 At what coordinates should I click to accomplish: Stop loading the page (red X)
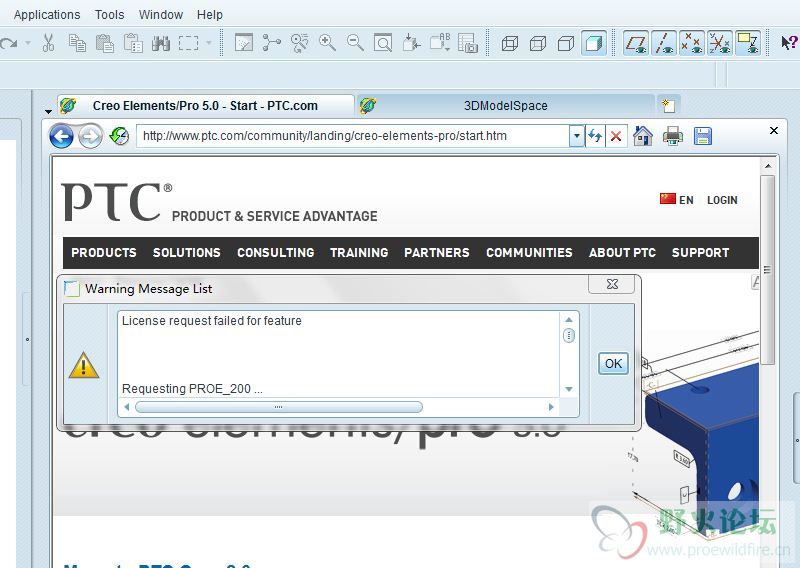(x=616, y=136)
